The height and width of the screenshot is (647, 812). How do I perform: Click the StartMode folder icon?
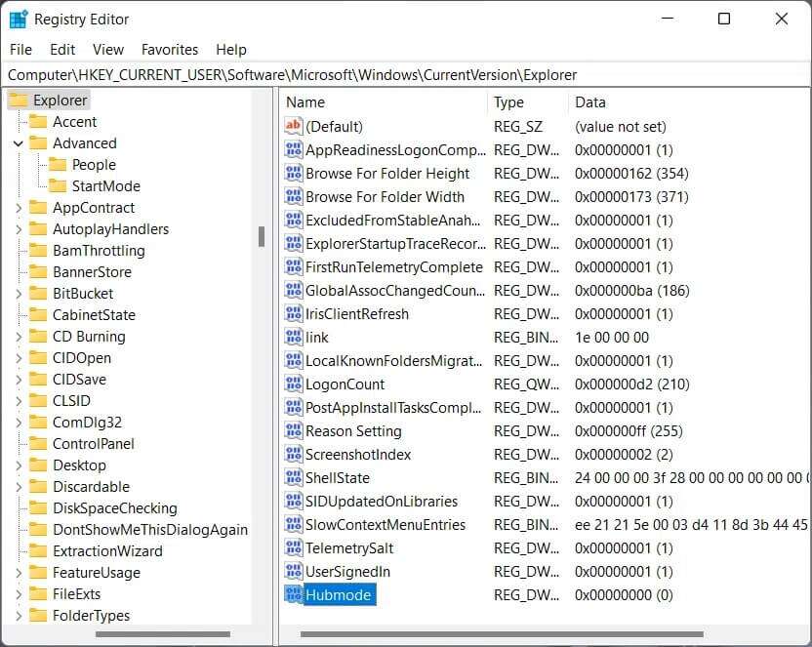pyautogui.click(x=58, y=185)
